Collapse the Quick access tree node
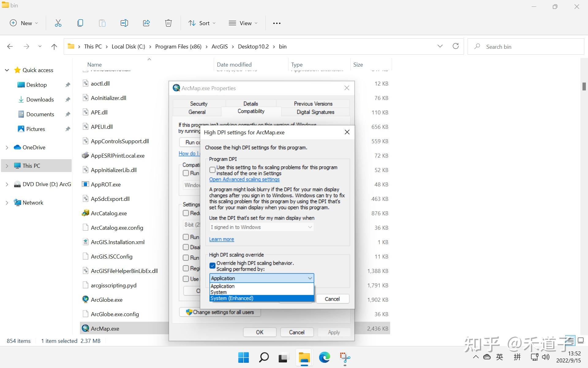Viewport: 588px width, 368px height. click(7, 70)
